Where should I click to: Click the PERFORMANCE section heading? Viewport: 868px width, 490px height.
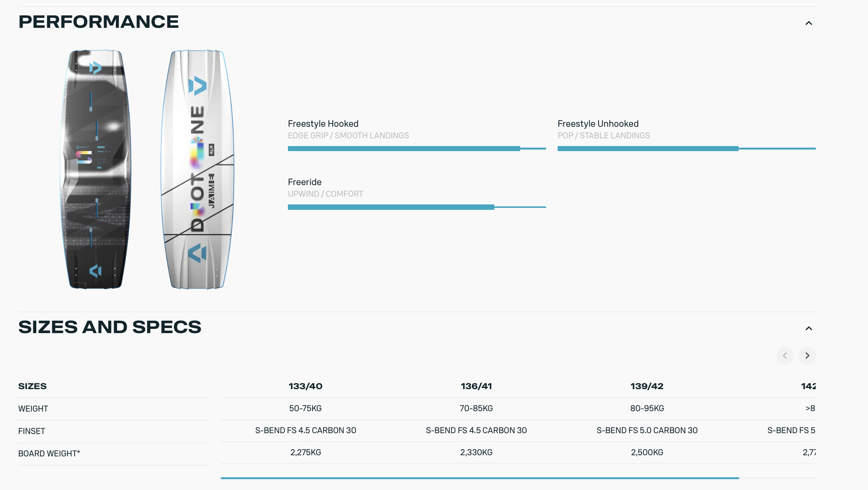pyautogui.click(x=99, y=22)
